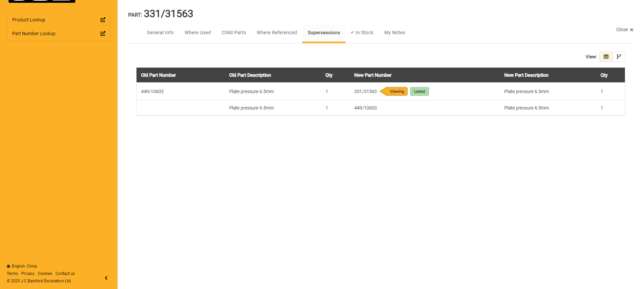Change language via English China selector

24,266
